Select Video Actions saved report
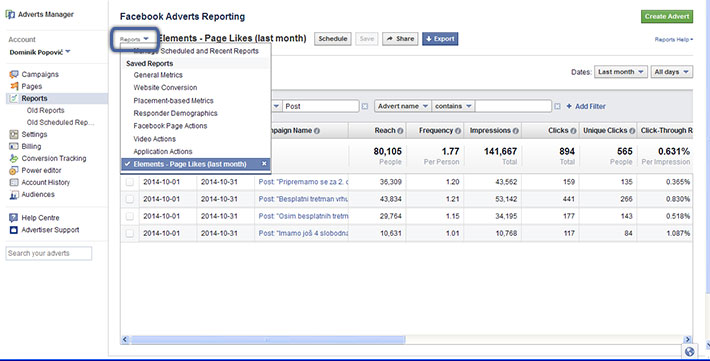 tap(154, 139)
